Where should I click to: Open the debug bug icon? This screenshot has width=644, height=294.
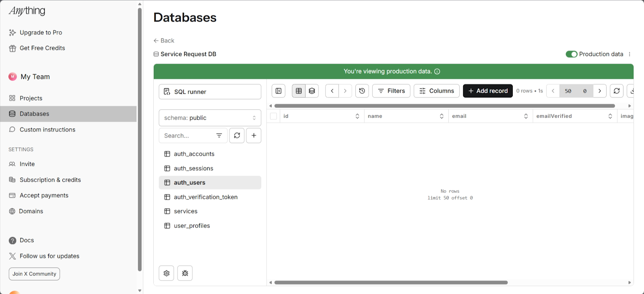pyautogui.click(x=185, y=273)
